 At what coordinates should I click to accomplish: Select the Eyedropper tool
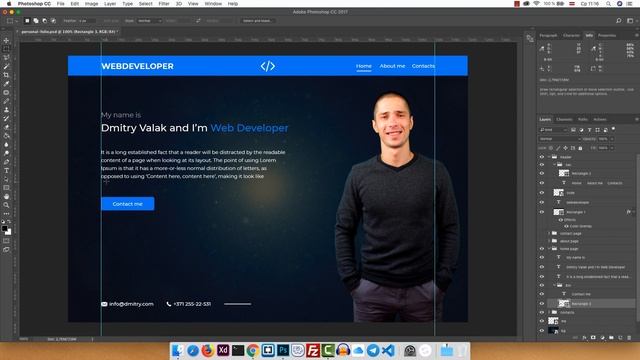(6, 84)
